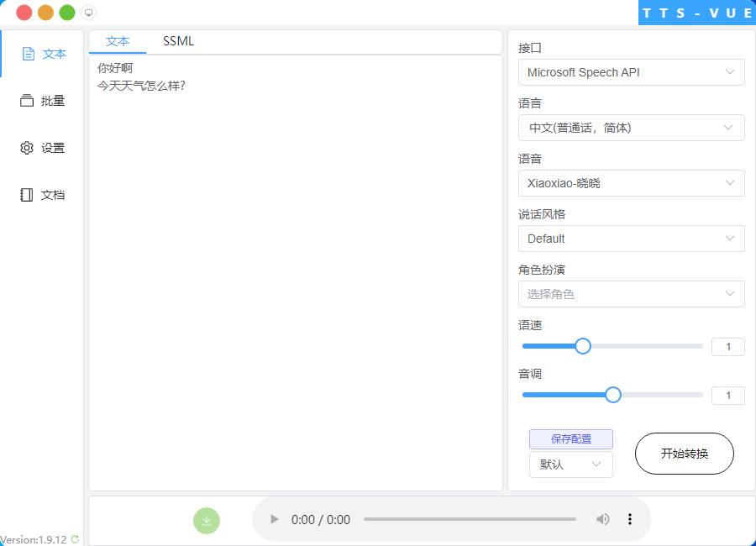This screenshot has width=756, height=546.
Task: Open the 批量 batch page
Action: 43,100
